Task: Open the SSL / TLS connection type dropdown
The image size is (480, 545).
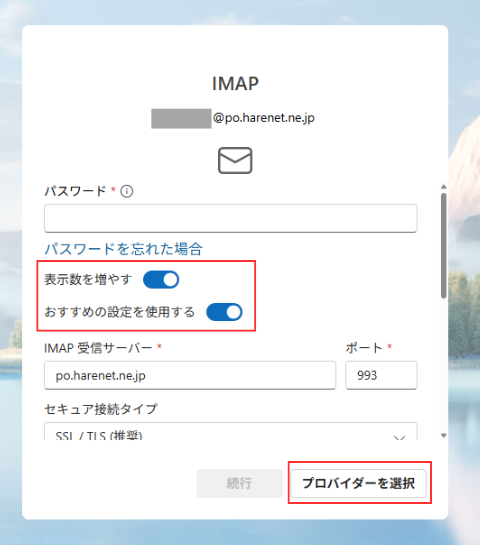Action: pyautogui.click(x=230, y=432)
